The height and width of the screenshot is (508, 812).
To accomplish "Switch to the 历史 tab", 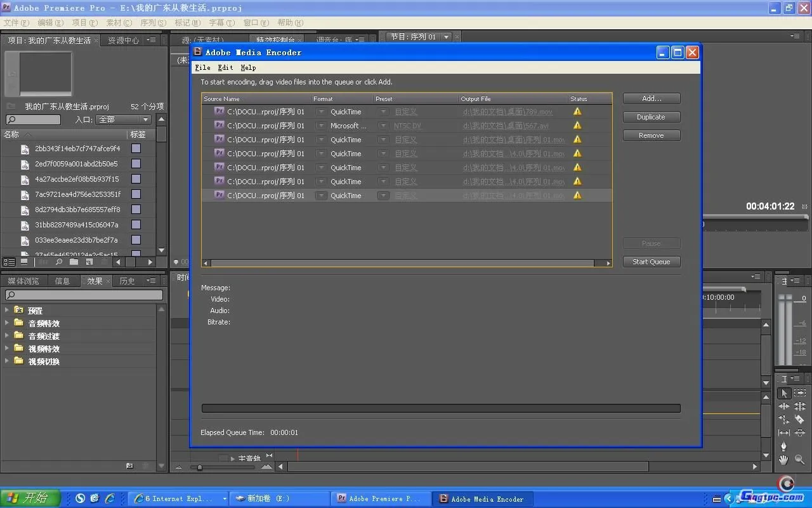I will tap(127, 281).
